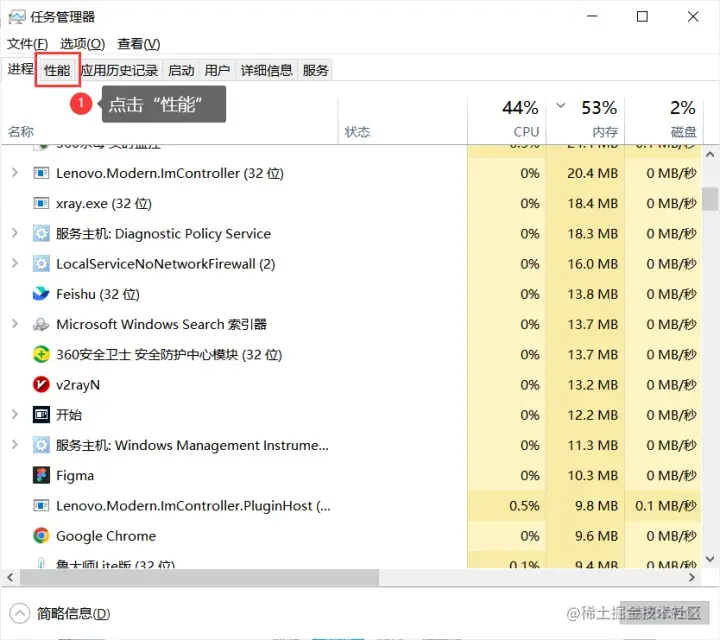Click the 0.5% CPU value
Image resolution: width=720 pixels, height=640 pixels.
click(x=524, y=505)
